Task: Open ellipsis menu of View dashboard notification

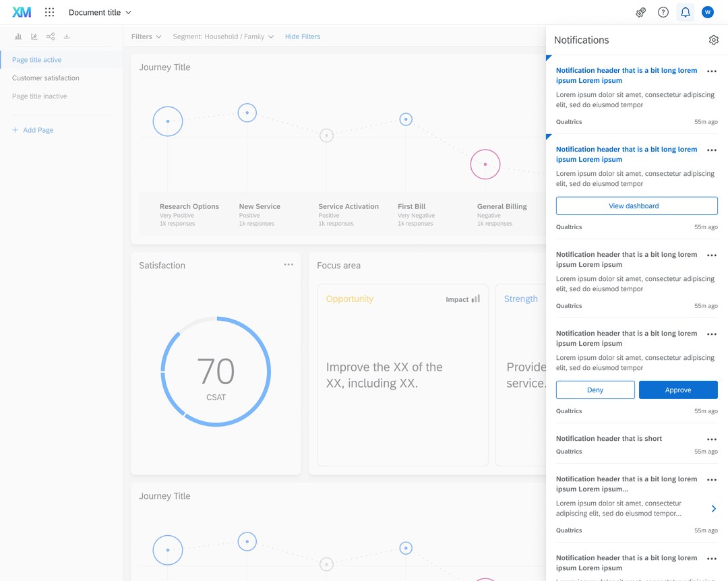Action: (712, 150)
